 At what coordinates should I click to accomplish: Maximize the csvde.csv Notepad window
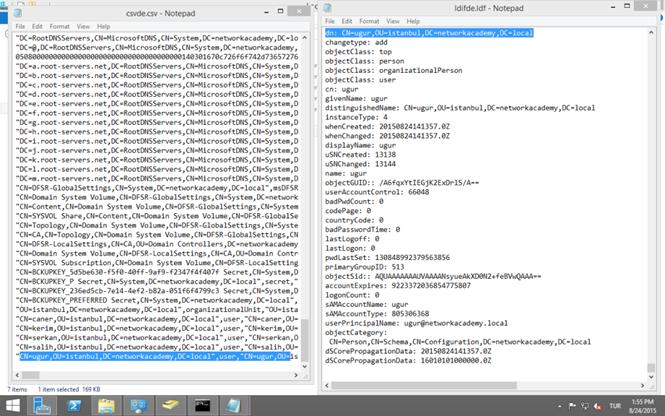click(x=280, y=11)
